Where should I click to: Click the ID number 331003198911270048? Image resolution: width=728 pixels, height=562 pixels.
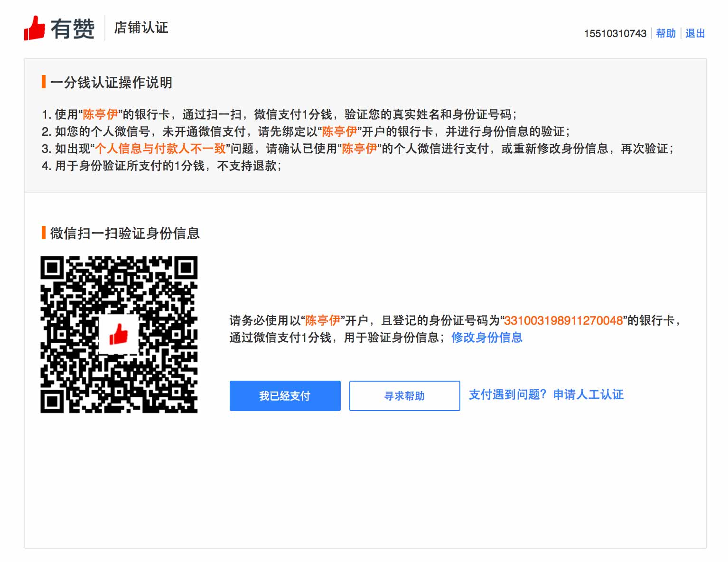click(x=563, y=320)
